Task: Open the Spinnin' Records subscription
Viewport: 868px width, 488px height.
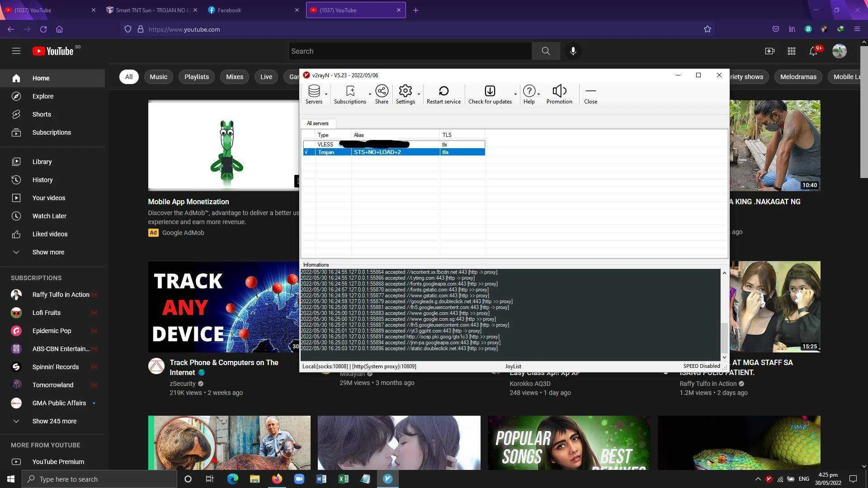Action: [52, 367]
